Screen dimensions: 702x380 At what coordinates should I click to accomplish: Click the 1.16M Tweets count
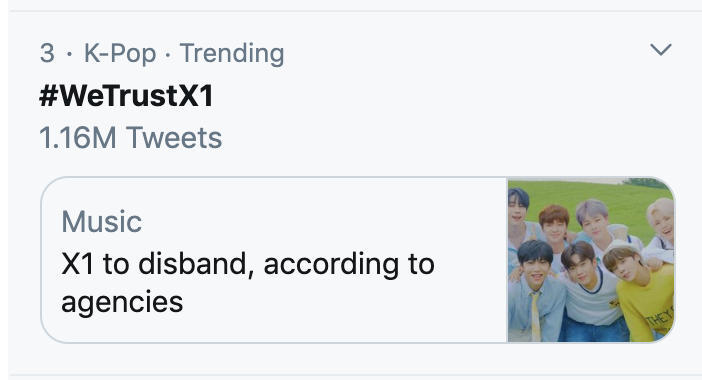pyautogui.click(x=130, y=137)
